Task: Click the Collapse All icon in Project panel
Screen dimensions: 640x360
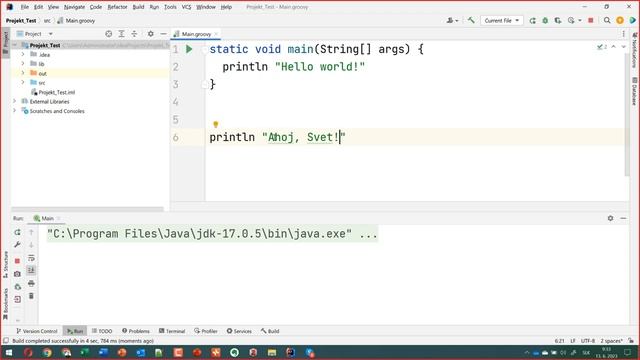Action: pyautogui.click(x=134, y=34)
